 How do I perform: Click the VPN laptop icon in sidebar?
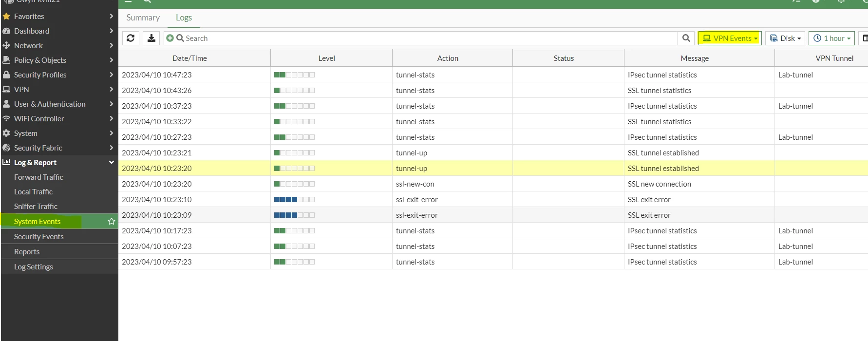[6, 90]
